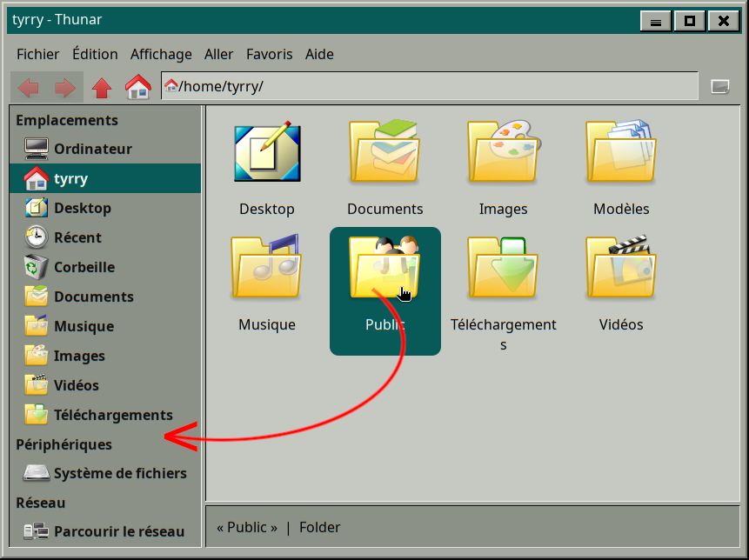
Task: Open Vidéos shortcut in the sidebar
Action: tap(105, 386)
